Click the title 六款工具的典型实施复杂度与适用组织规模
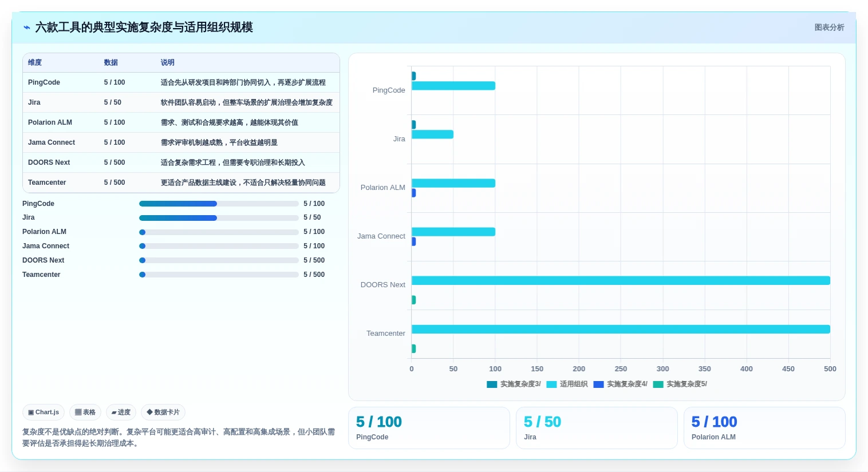Image resolution: width=868 pixels, height=472 pixels. tap(144, 27)
